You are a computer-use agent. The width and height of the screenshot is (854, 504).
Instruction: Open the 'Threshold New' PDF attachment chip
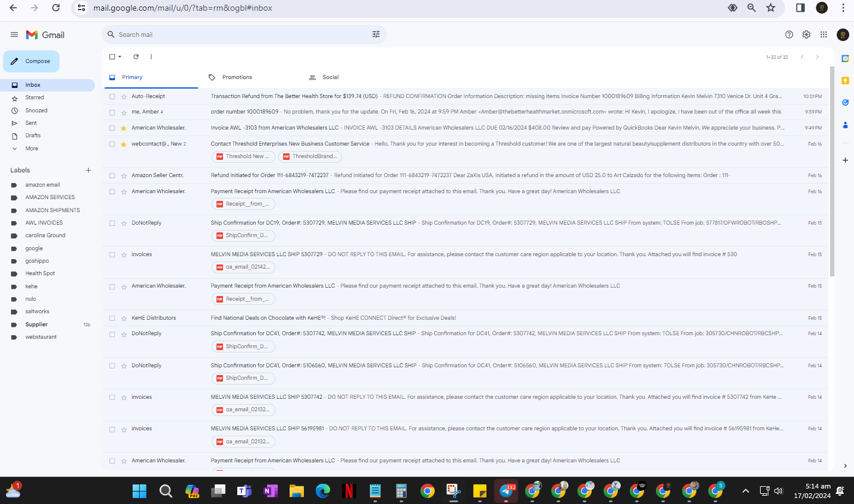243,156
